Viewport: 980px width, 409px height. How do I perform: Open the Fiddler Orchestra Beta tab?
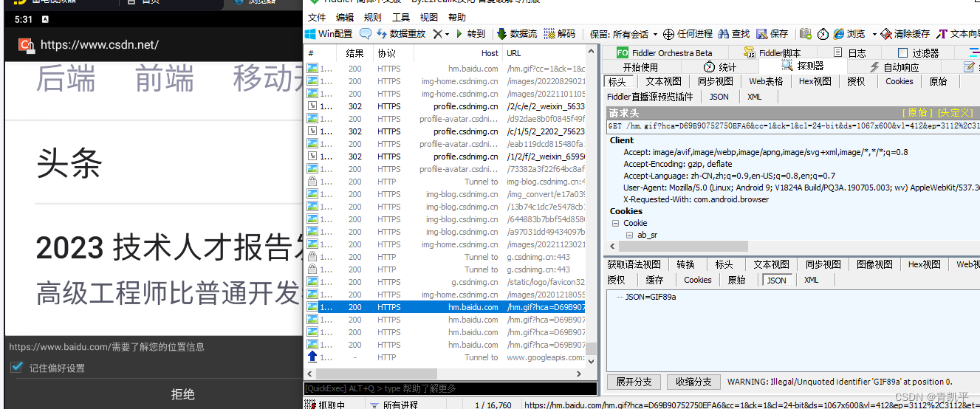click(664, 52)
